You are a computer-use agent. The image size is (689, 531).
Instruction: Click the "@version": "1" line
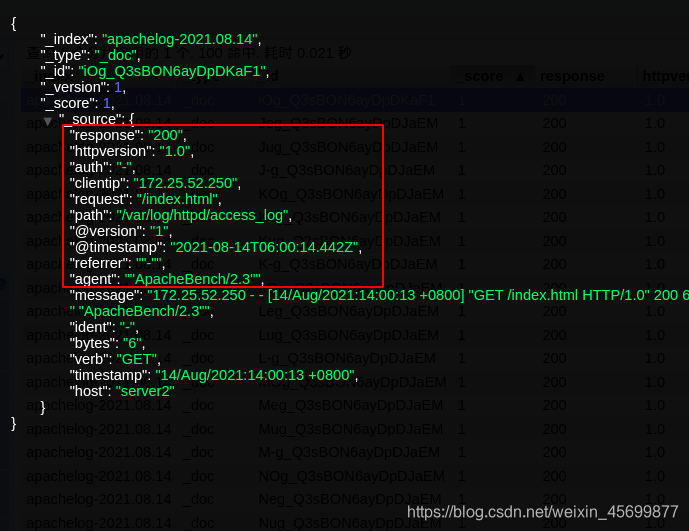tap(120, 231)
